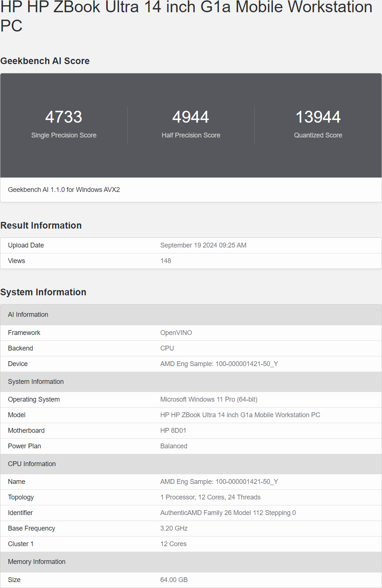Click the OpenVINO framework value

point(176,333)
